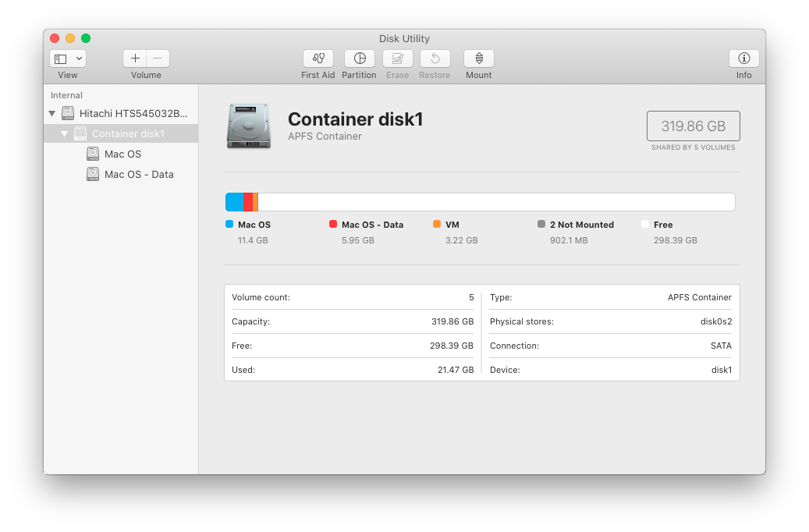Click the Used value 21.47 GB

point(456,370)
